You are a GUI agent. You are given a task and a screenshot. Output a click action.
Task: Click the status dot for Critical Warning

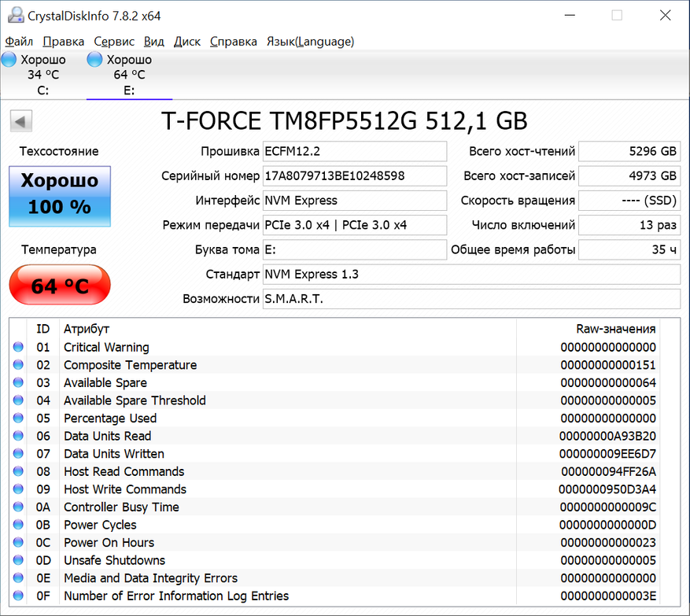(x=18, y=347)
